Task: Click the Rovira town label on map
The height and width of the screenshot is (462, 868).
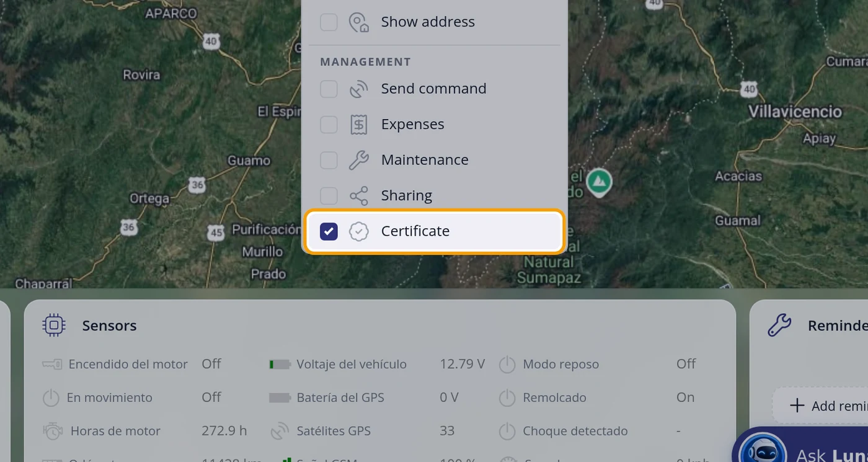Action: [x=141, y=75]
